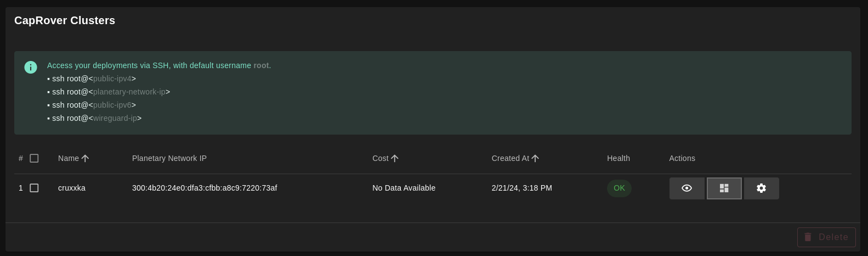The image size is (868, 256).
Task: Check the checkbox for the cruxxka row
Action: 34,188
